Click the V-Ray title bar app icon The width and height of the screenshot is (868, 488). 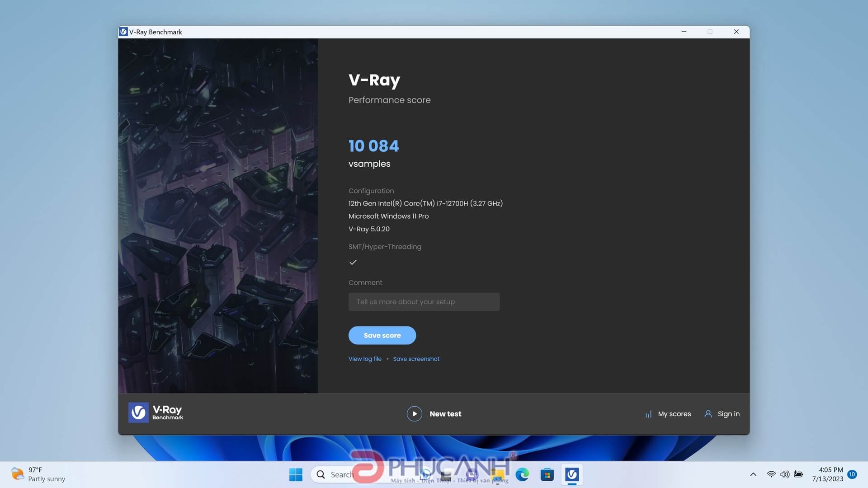click(x=123, y=32)
